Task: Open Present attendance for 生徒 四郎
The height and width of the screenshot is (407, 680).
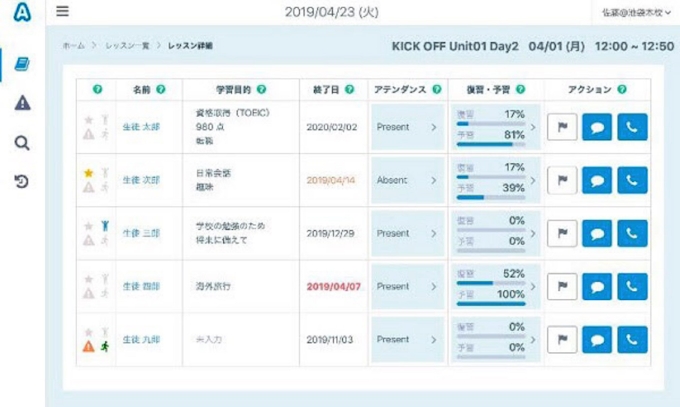Action: pyautogui.click(x=407, y=286)
